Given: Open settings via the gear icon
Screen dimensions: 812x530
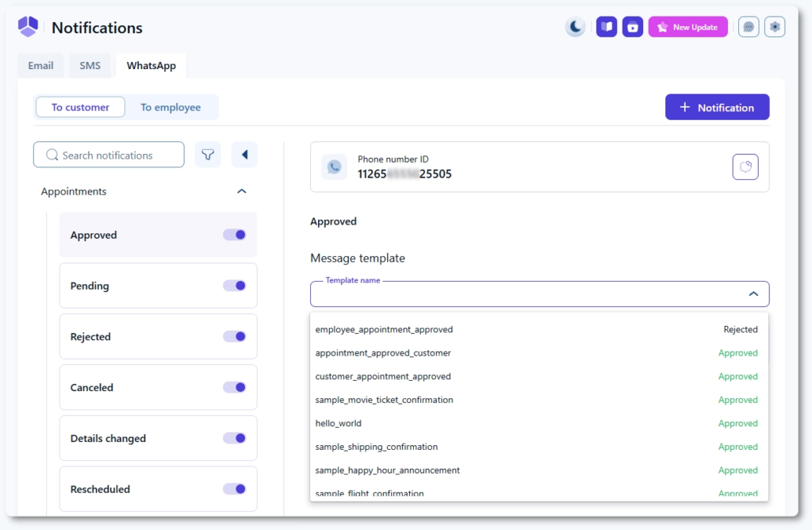Looking at the screenshot, I should [x=775, y=27].
